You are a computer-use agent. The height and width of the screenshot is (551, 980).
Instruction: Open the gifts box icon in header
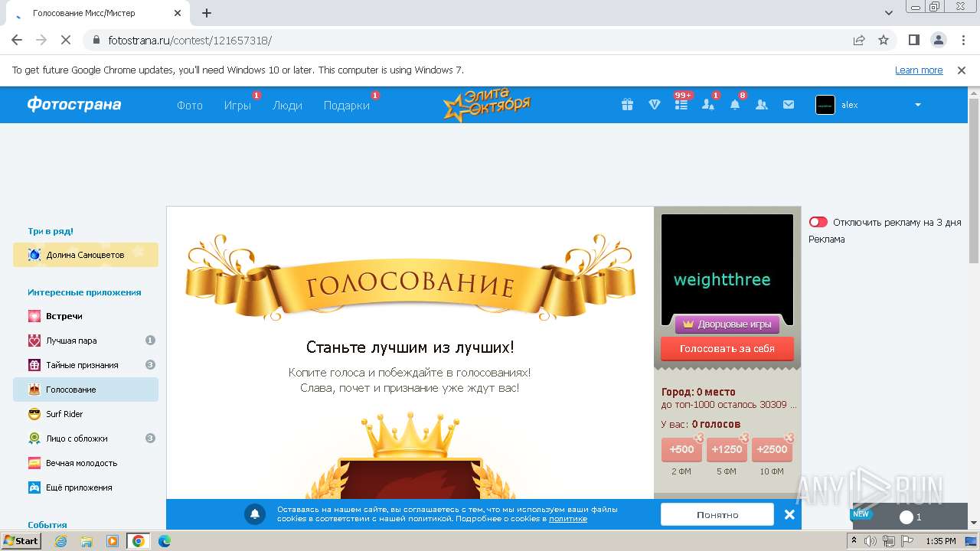[x=628, y=105]
